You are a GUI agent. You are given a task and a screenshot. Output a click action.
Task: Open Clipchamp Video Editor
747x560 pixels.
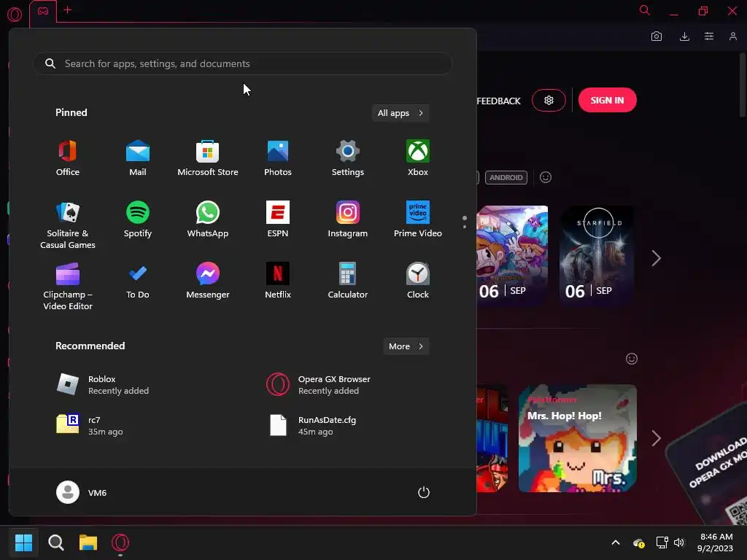(68, 287)
